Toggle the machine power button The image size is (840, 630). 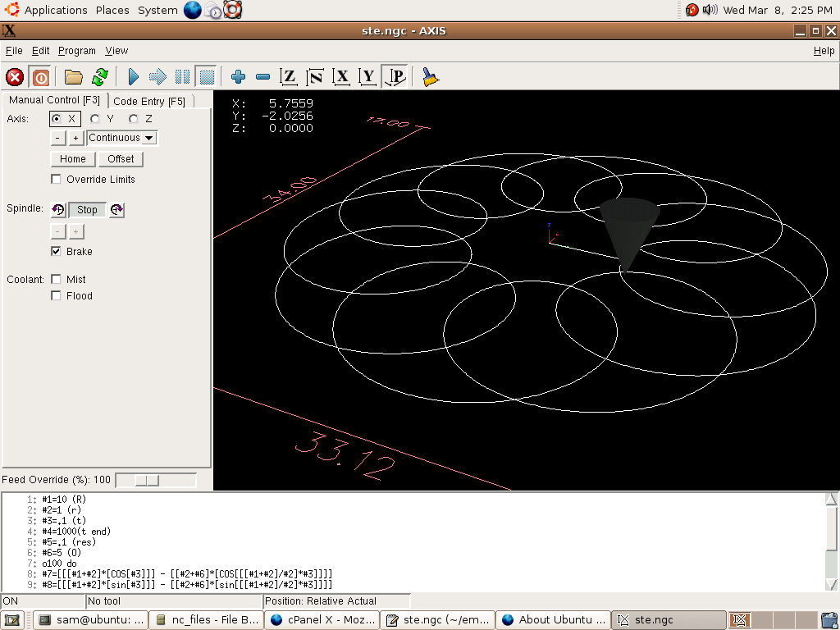(40, 77)
